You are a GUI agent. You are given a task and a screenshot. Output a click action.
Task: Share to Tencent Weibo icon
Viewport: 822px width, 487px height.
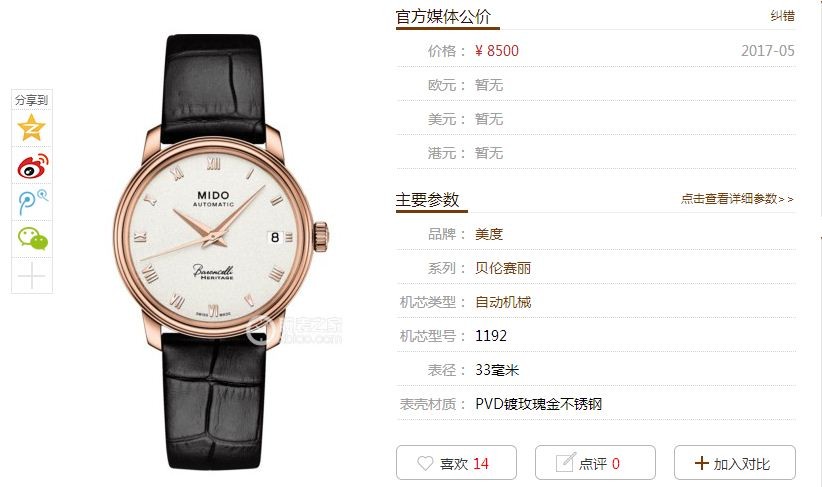click(33, 202)
